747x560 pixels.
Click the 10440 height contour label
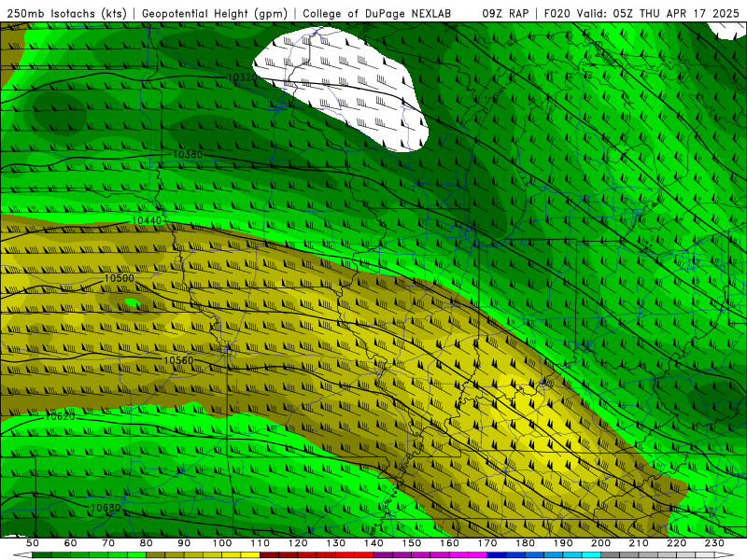pos(147,220)
